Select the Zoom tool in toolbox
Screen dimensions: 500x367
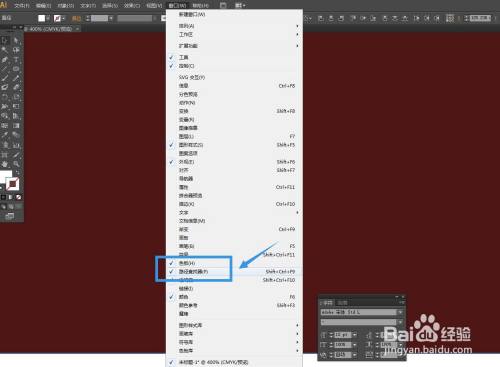pyautogui.click(x=16, y=164)
